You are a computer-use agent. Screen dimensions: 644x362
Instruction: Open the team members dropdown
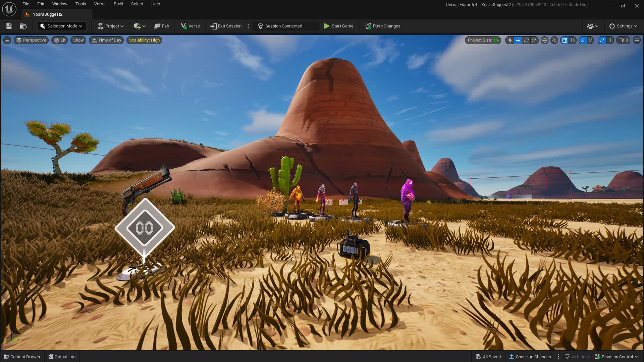[592, 26]
